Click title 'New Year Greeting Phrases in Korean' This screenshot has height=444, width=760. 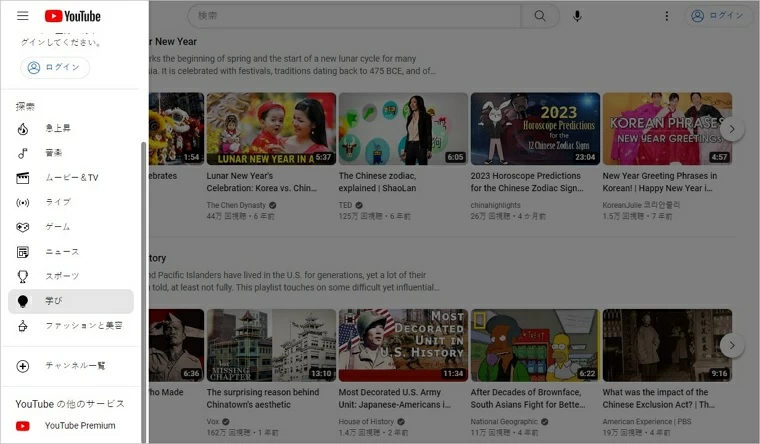tap(660, 182)
